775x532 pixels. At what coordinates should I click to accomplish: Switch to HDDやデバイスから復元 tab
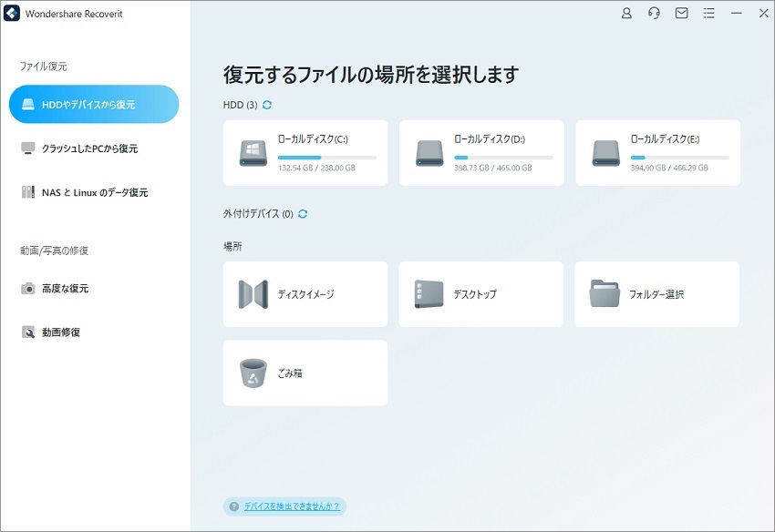pos(94,104)
